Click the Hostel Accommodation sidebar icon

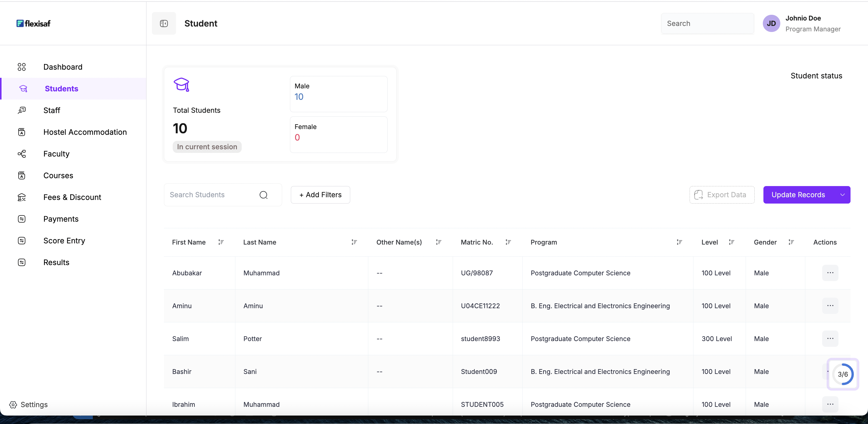coord(22,132)
